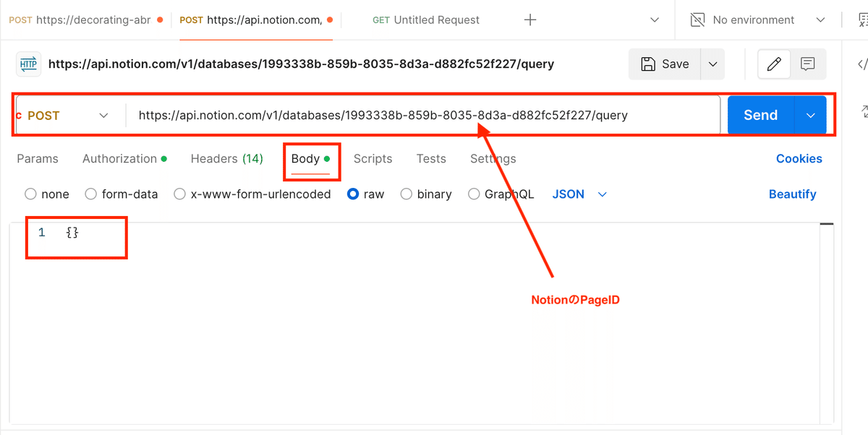Click the no-environment icon
The image size is (868, 435).
point(697,20)
